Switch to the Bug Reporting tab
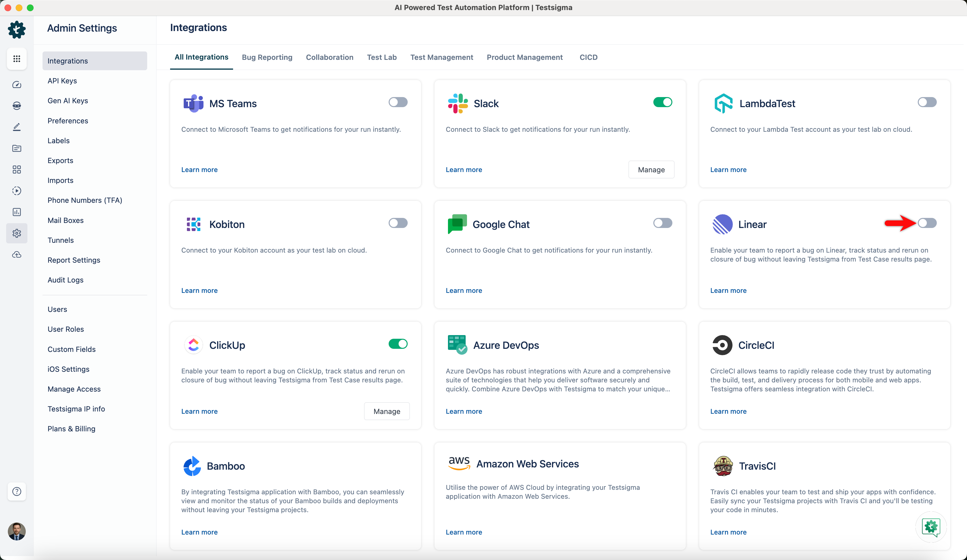 coord(267,57)
